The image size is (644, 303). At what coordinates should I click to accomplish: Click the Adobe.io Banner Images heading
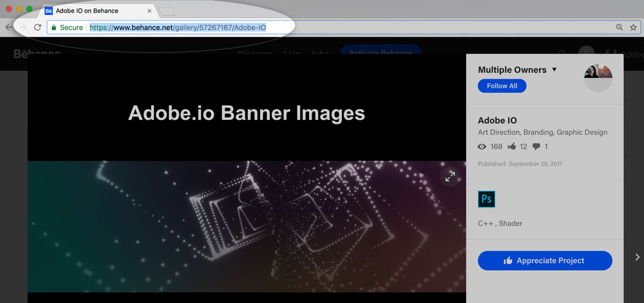247,113
